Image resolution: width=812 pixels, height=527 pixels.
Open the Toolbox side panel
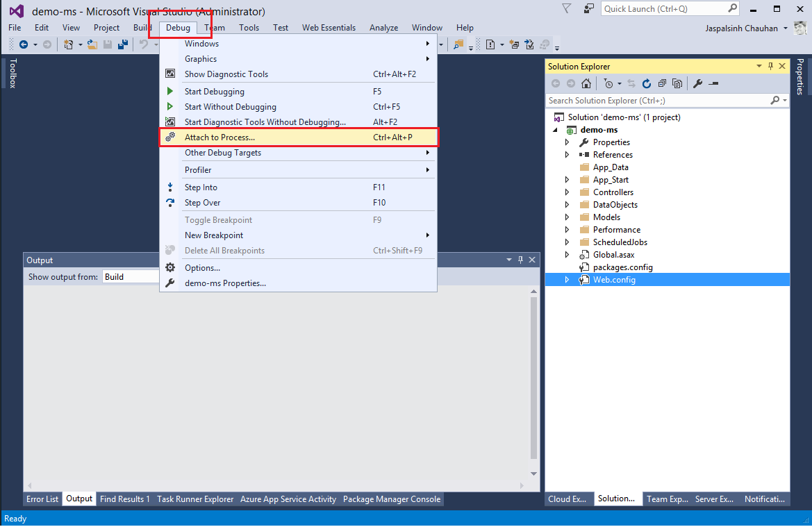click(13, 73)
